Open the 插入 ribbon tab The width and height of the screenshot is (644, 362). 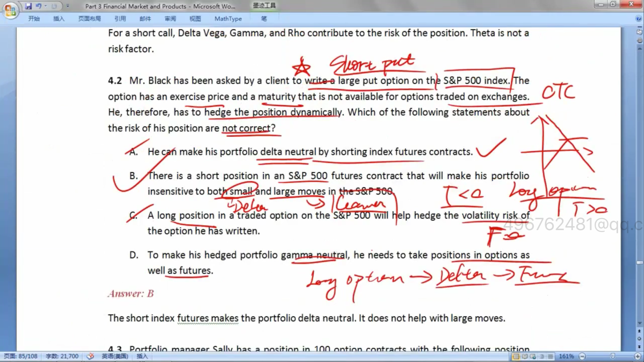coord(59,19)
